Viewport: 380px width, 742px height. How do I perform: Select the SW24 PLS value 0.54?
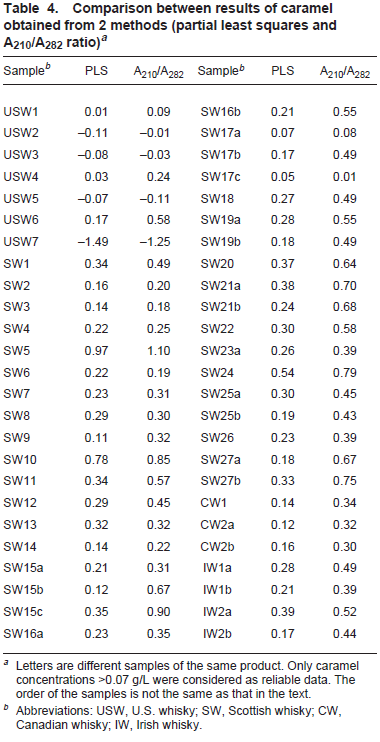pos(283,372)
